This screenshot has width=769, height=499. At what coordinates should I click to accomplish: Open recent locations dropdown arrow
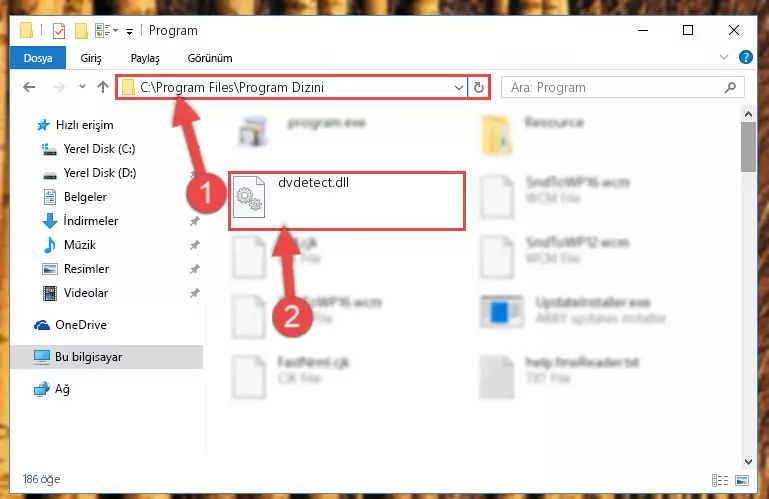point(82,87)
